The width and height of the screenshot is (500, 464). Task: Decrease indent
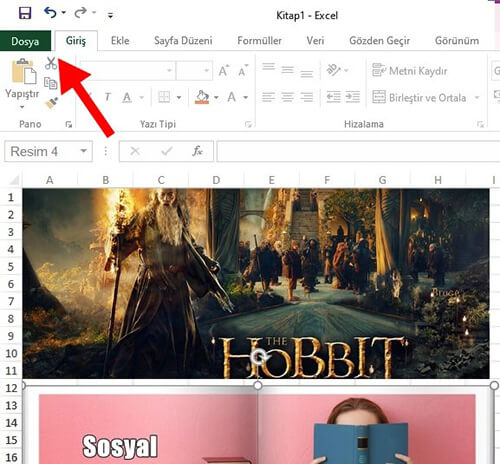(333, 97)
